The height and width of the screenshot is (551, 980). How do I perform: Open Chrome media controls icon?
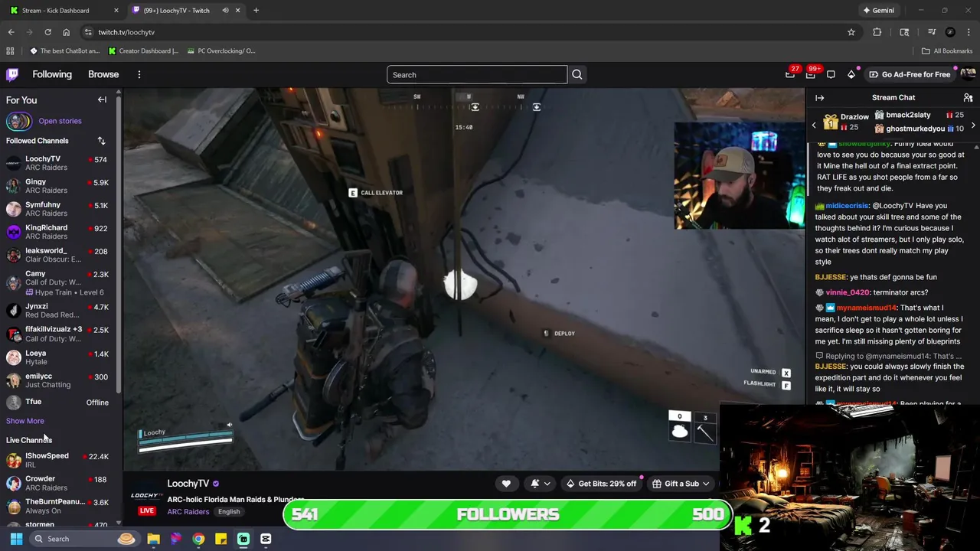click(x=932, y=32)
